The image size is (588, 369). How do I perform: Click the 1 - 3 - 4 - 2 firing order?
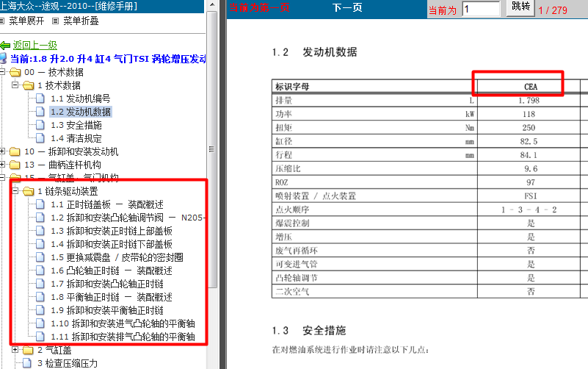click(529, 209)
